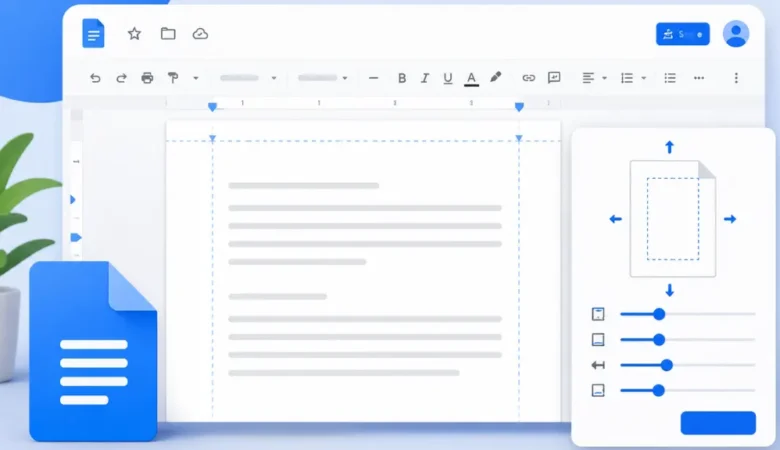This screenshot has height=450, width=780.
Task: Click upper arrow marker on vertical ruler
Action: click(x=73, y=200)
